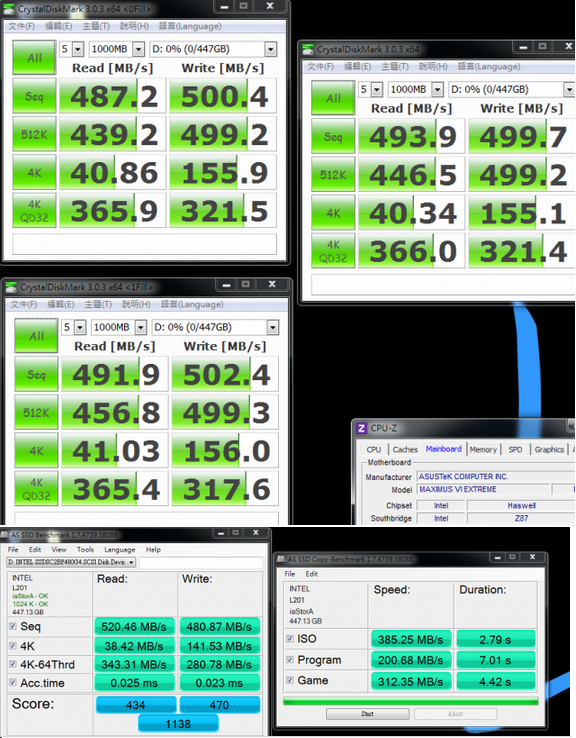Switch to the Memory tab in CPU-Z
This screenshot has width=576, height=738.
[483, 449]
